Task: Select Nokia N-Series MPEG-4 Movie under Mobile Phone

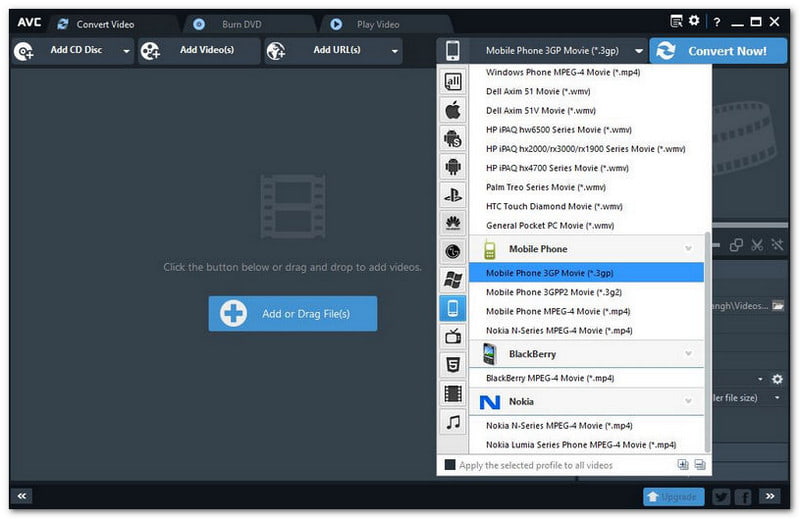Action: pyautogui.click(x=586, y=330)
